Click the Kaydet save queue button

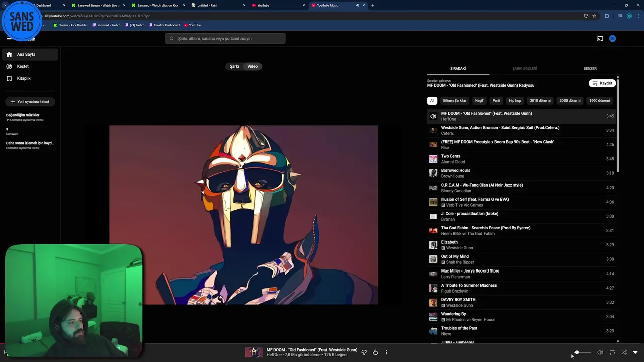point(602,83)
